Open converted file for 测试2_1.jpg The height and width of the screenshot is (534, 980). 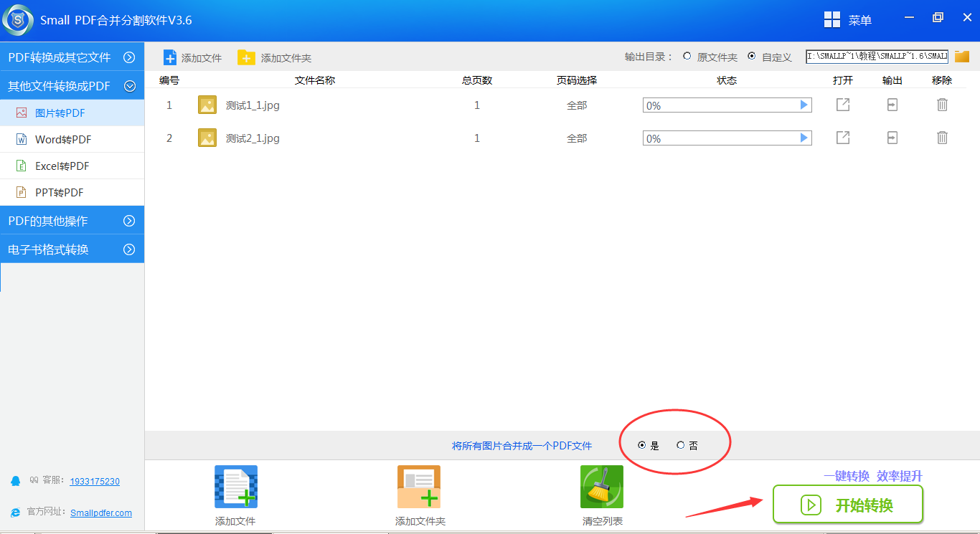coord(843,138)
